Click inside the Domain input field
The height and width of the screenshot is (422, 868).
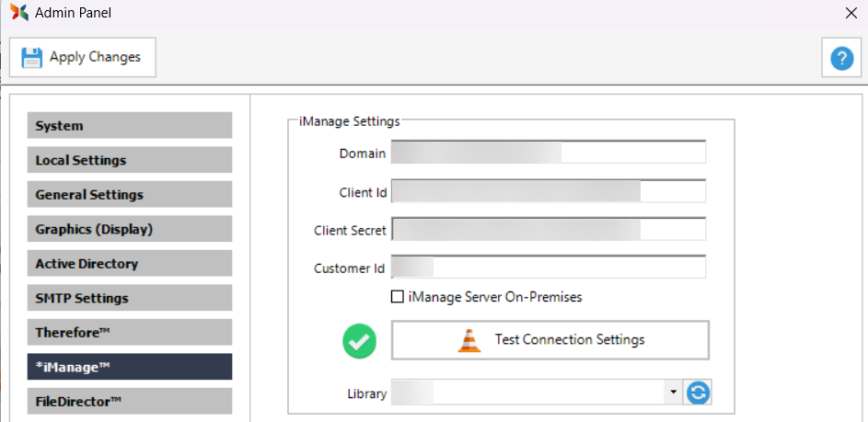548,153
